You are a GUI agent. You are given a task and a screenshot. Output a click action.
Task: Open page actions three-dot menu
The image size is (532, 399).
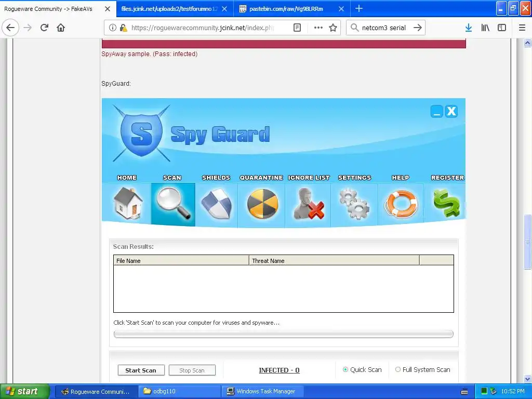coord(318,28)
